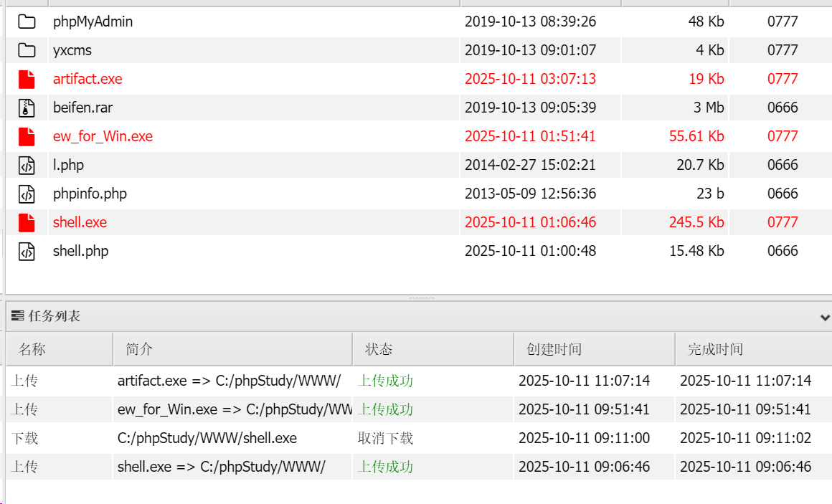Screen dimensions: 832x504
Task: Click the 完成时间 column header
Action: pos(715,349)
